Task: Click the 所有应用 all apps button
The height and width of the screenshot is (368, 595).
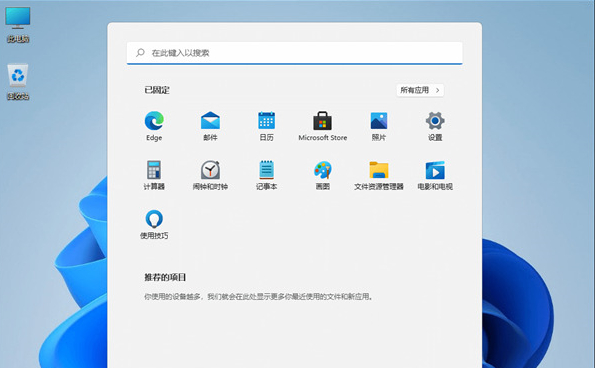Action: [x=420, y=90]
